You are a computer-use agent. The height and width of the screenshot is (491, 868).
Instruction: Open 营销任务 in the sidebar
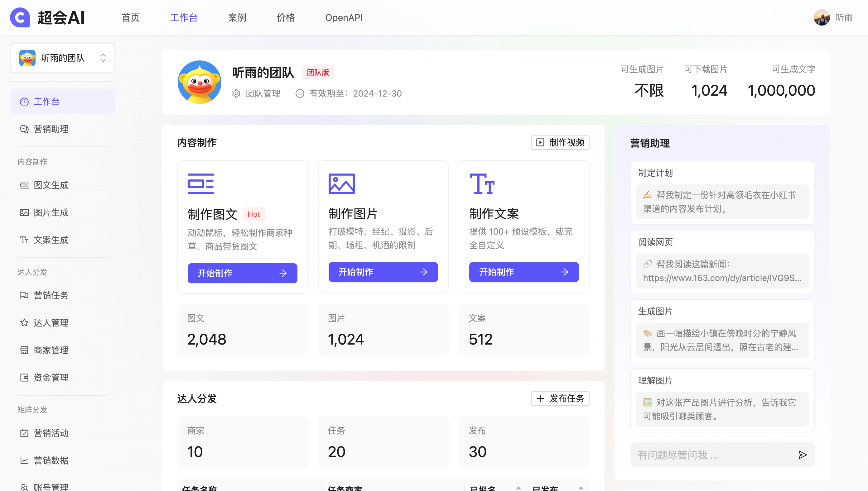tap(51, 295)
